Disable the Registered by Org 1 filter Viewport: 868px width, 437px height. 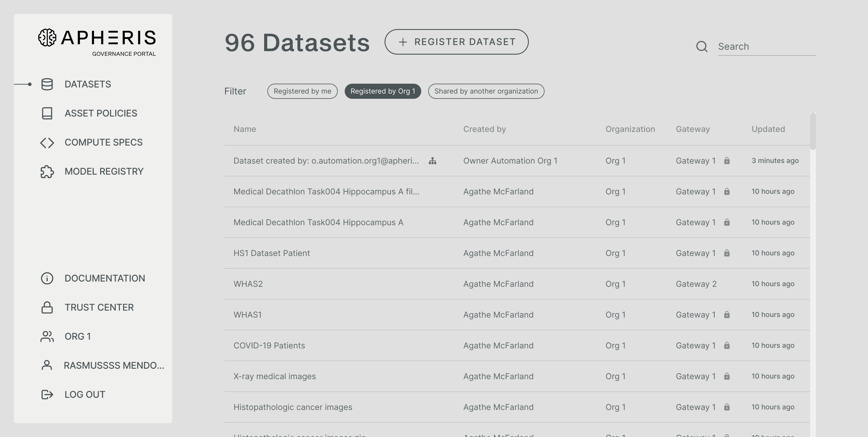[x=383, y=91]
